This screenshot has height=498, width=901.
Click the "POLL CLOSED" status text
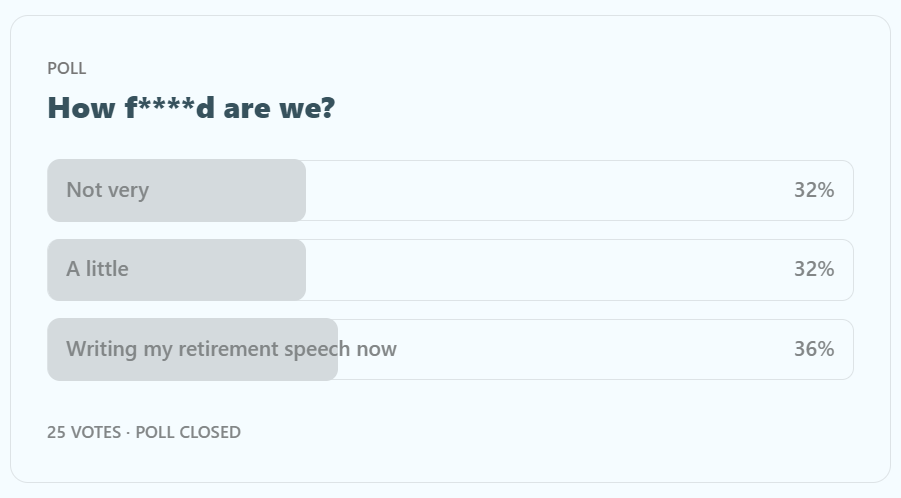tap(188, 432)
